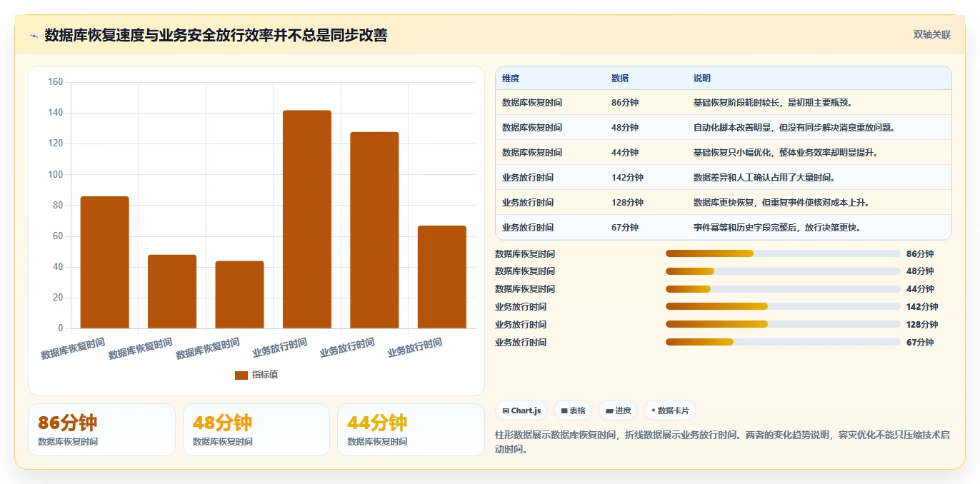
Task: Click table cell 128分钟
Action: pyautogui.click(x=627, y=203)
